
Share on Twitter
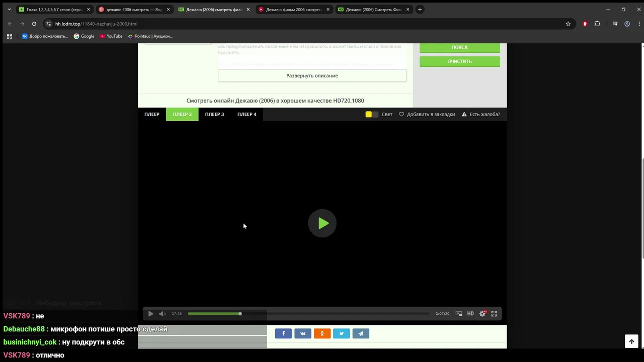341,333
